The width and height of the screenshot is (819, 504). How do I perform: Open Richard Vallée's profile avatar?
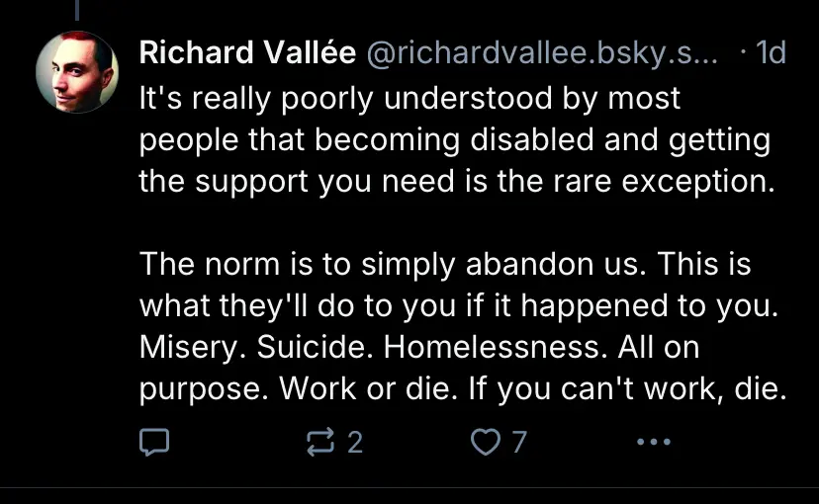pyautogui.click(x=77, y=72)
